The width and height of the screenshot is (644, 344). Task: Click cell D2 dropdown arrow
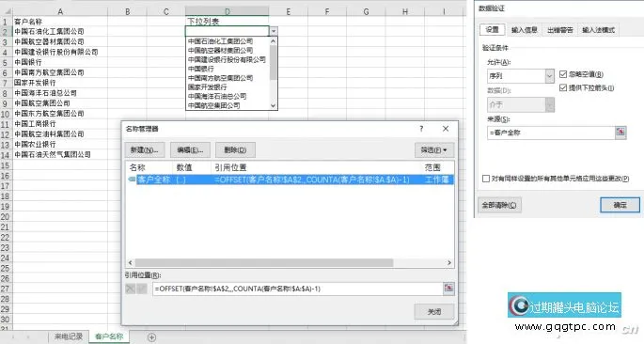point(274,31)
